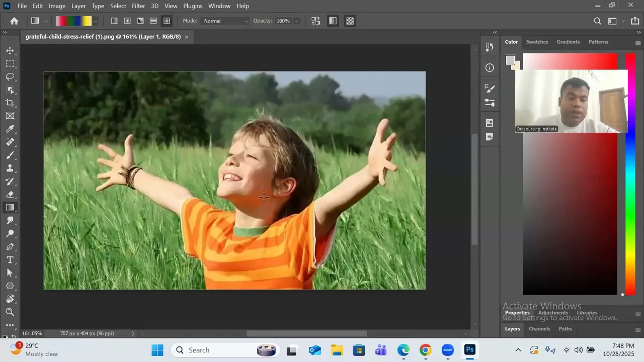Select the Polygon shape tool
The image size is (644, 362).
(10, 286)
